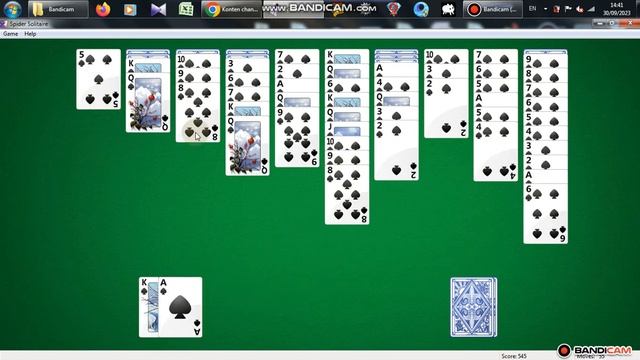The width and height of the screenshot is (640, 360).
Task: Select the 10 of spades atop the 10-3-2 column
Action: (x=446, y=56)
